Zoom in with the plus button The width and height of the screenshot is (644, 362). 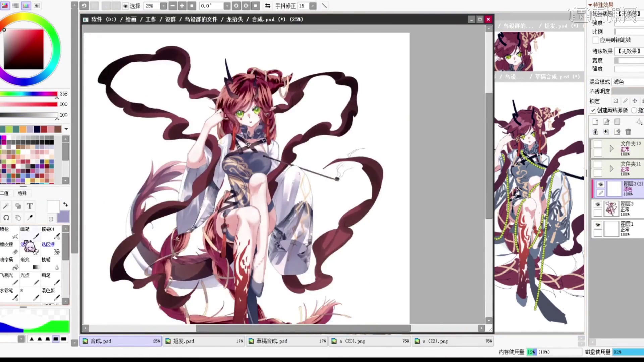(x=182, y=6)
